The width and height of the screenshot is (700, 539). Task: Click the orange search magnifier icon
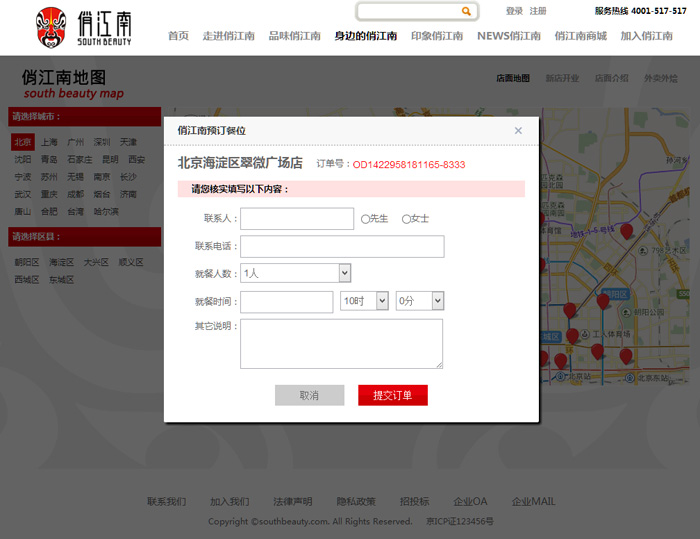[x=466, y=11]
